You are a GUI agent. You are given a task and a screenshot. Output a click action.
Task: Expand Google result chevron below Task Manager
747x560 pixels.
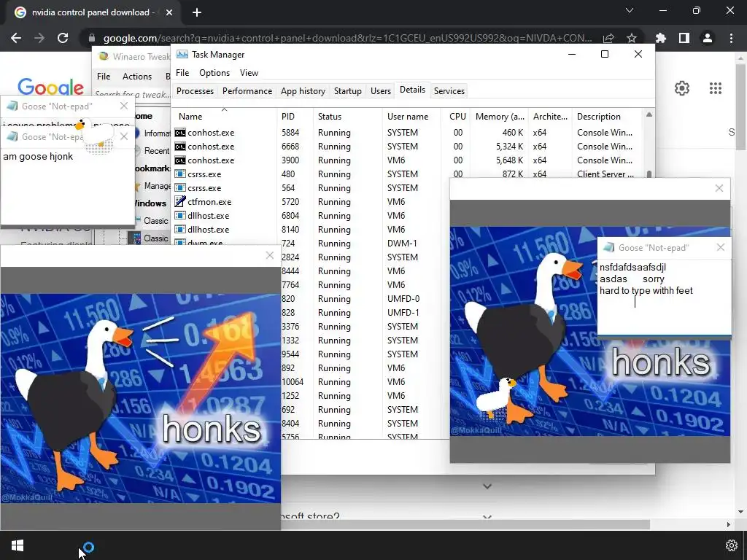[487, 486]
